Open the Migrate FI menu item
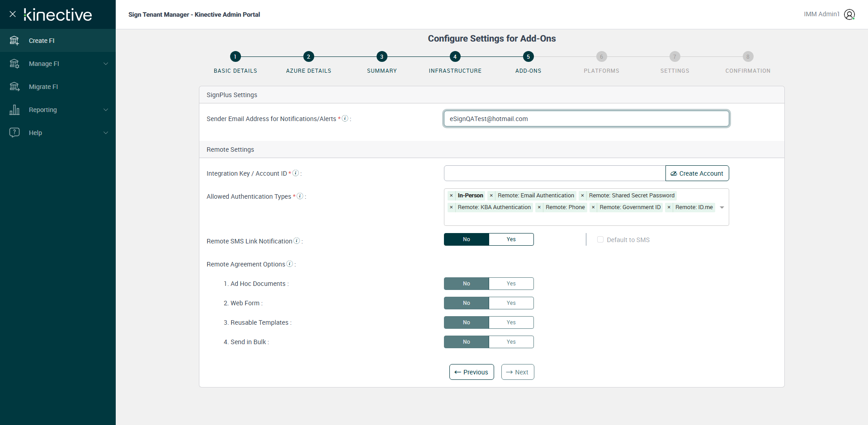The image size is (868, 425). click(58, 87)
